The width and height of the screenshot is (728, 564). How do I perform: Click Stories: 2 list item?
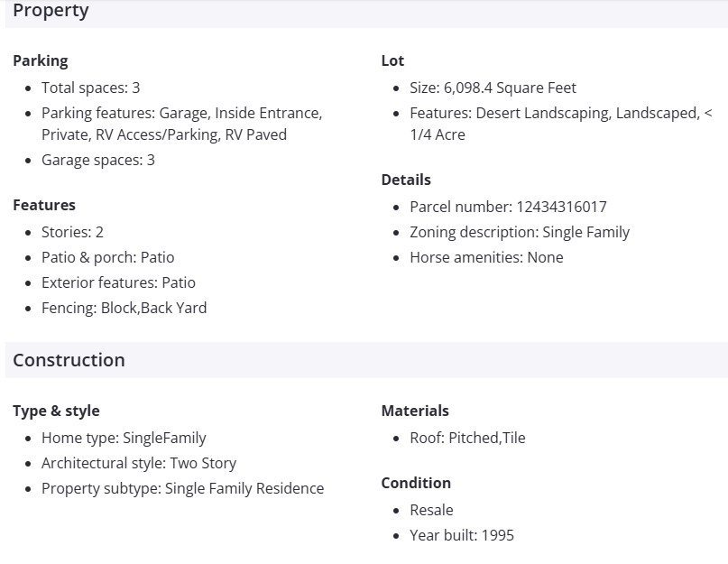coord(72,232)
